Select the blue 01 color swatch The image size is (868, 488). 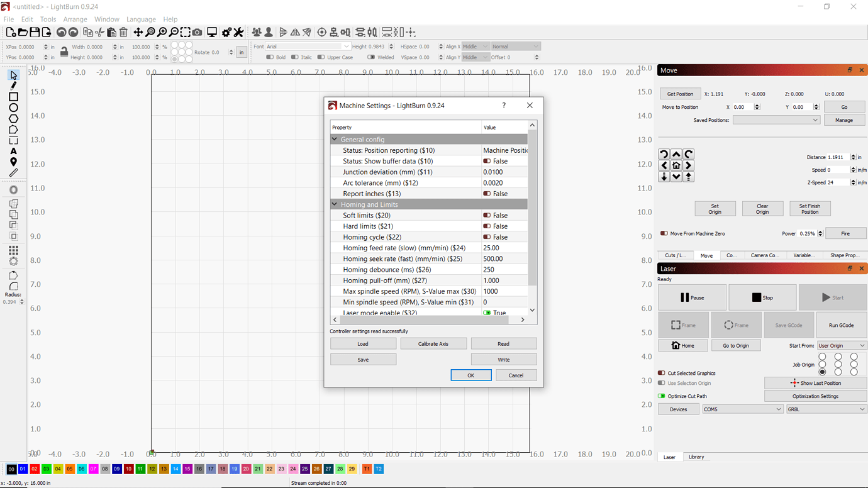(x=23, y=469)
